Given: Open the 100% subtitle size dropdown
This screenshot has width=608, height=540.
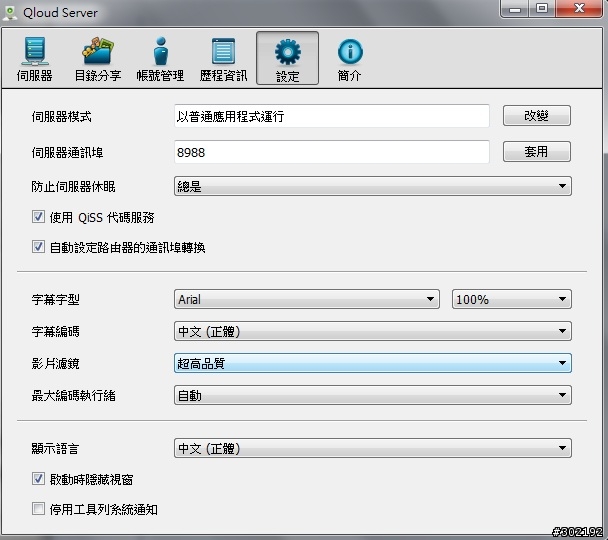Looking at the screenshot, I should coord(511,299).
